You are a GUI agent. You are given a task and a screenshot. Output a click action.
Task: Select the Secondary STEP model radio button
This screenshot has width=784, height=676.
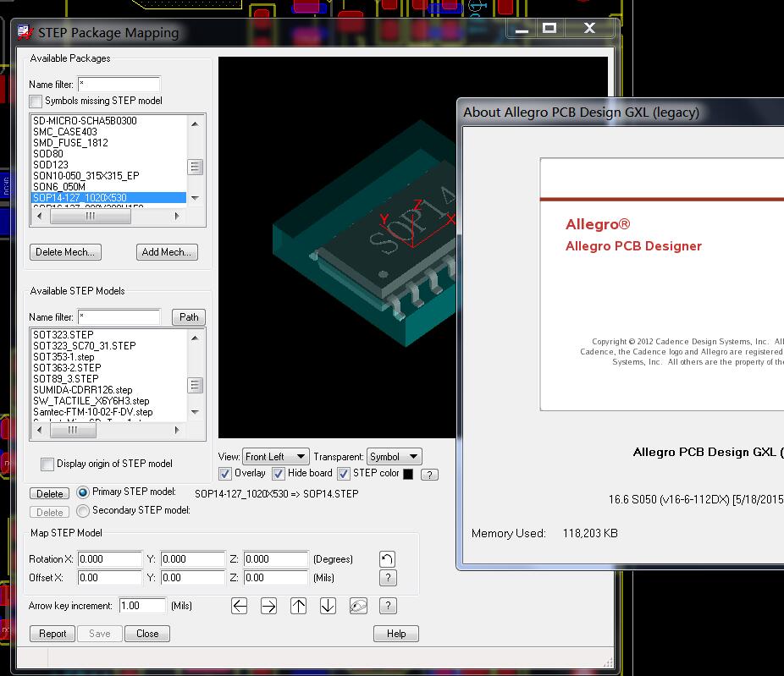82,511
